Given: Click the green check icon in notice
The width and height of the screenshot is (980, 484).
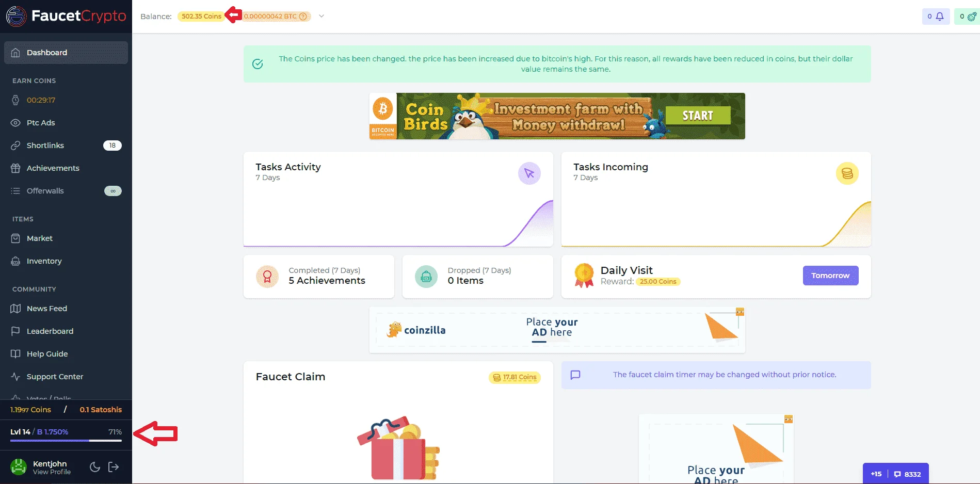Looking at the screenshot, I should click(x=258, y=64).
